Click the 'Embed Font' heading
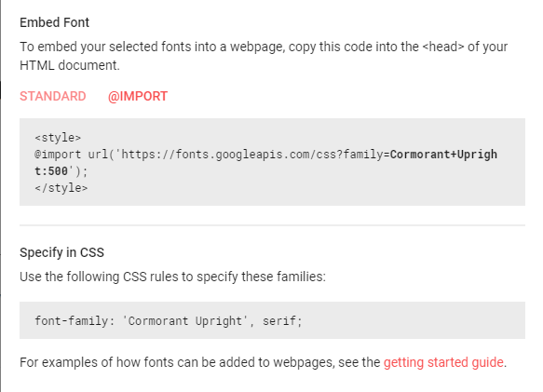543x392 pixels. (x=54, y=22)
